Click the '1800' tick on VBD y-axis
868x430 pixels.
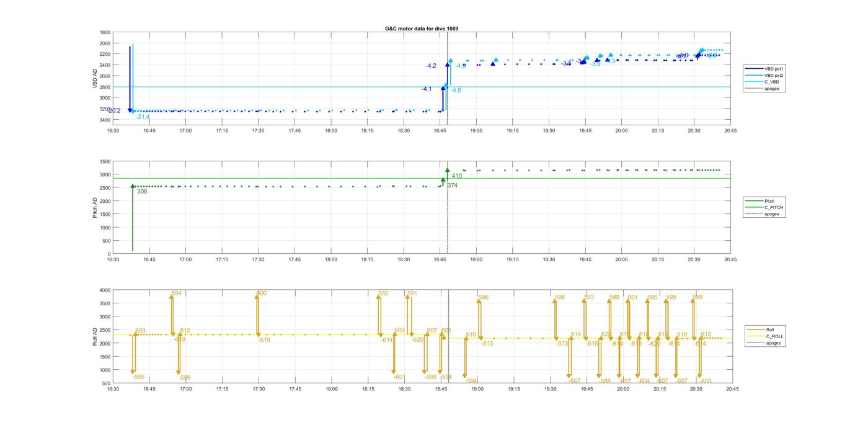coord(105,32)
